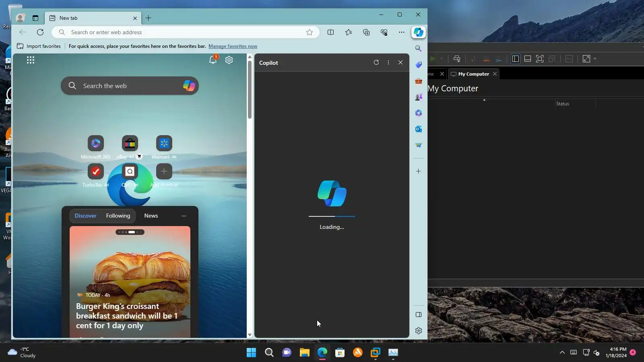Viewport: 644px width, 362px height.
Task: Open Edge Collections
Action: tap(366, 32)
